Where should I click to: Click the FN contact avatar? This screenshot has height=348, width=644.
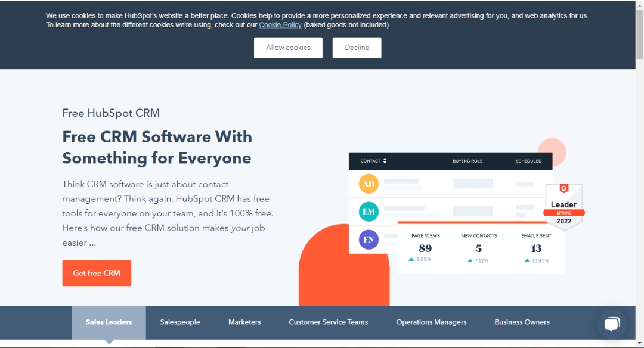point(369,240)
